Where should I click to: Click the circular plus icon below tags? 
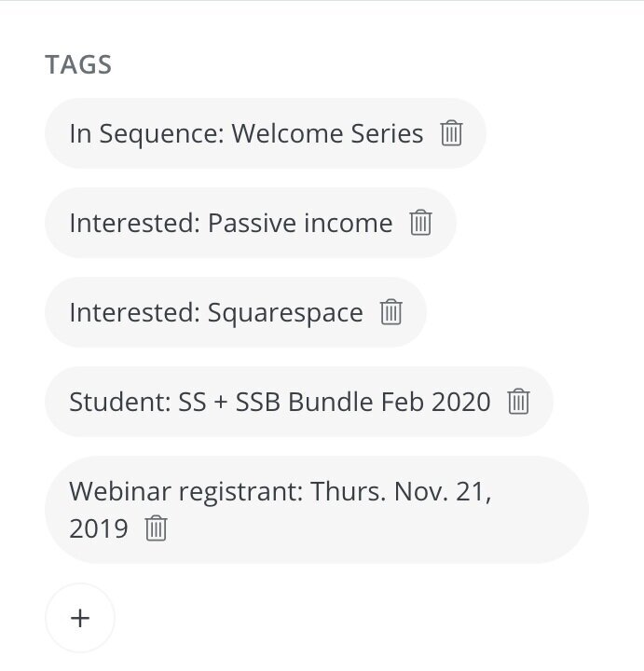click(80, 619)
